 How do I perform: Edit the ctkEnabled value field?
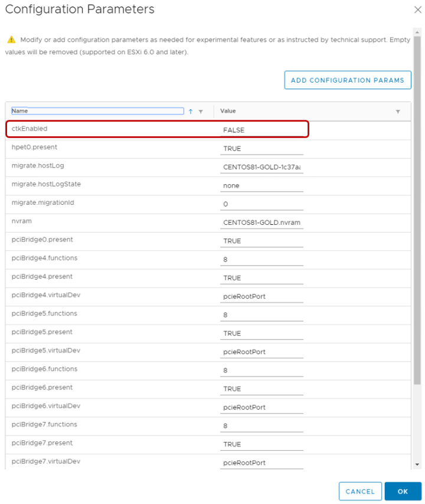[x=261, y=130]
